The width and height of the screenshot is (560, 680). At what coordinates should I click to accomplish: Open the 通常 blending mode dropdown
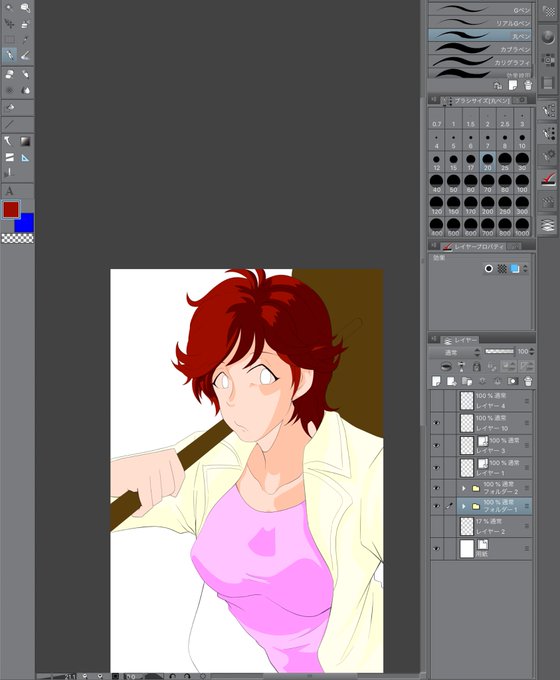point(455,352)
